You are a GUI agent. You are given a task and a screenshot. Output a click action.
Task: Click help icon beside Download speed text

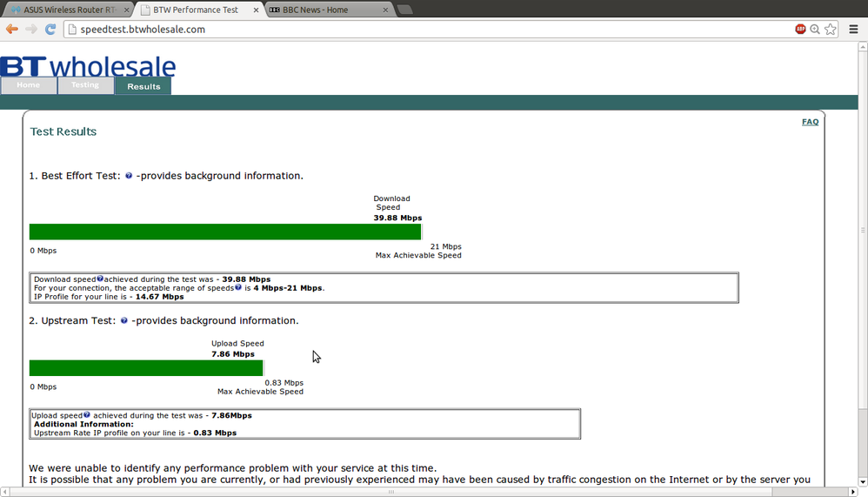point(100,279)
